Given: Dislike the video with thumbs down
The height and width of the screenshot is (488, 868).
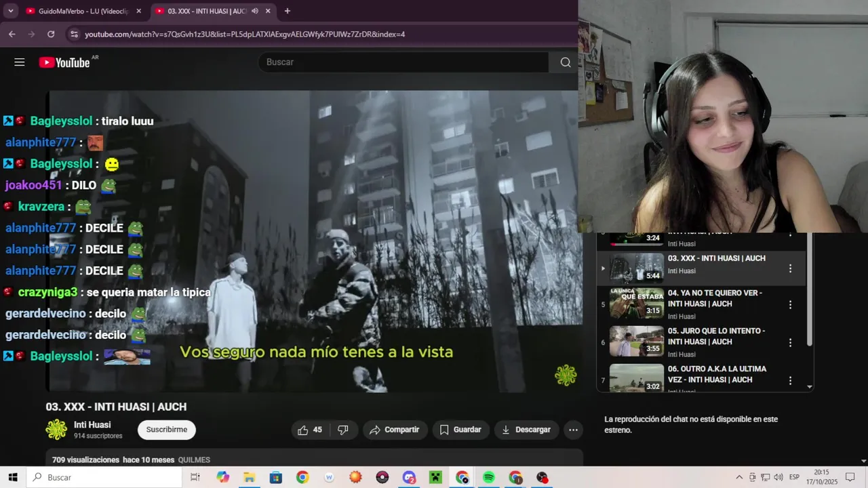Looking at the screenshot, I should [343, 430].
